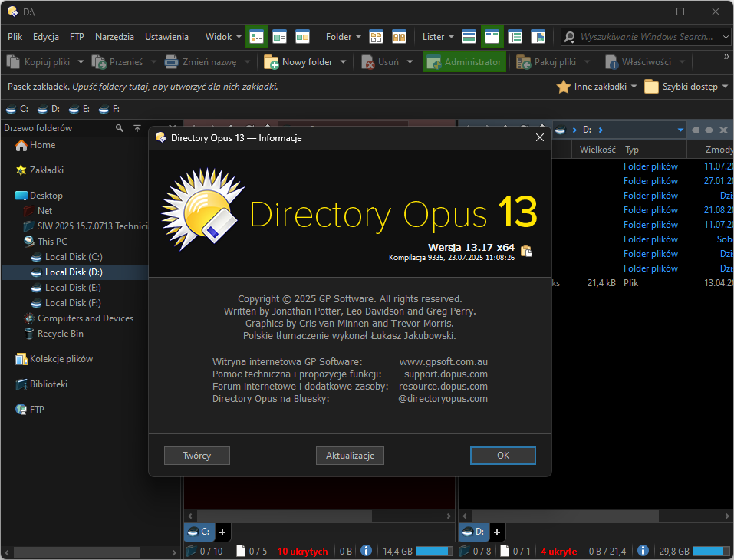Open the Lister dropdown menu
Image resolution: width=734 pixels, height=560 pixels.
click(x=438, y=37)
